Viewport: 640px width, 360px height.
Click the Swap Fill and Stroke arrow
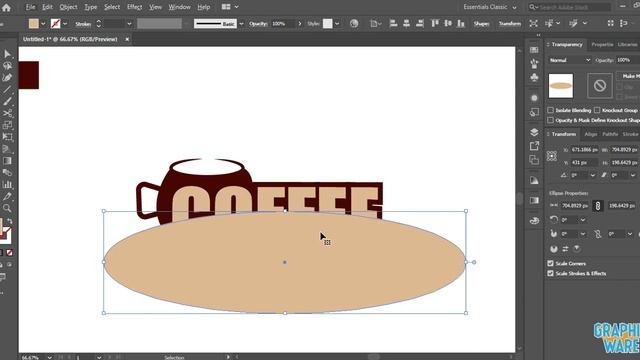(x=9, y=221)
